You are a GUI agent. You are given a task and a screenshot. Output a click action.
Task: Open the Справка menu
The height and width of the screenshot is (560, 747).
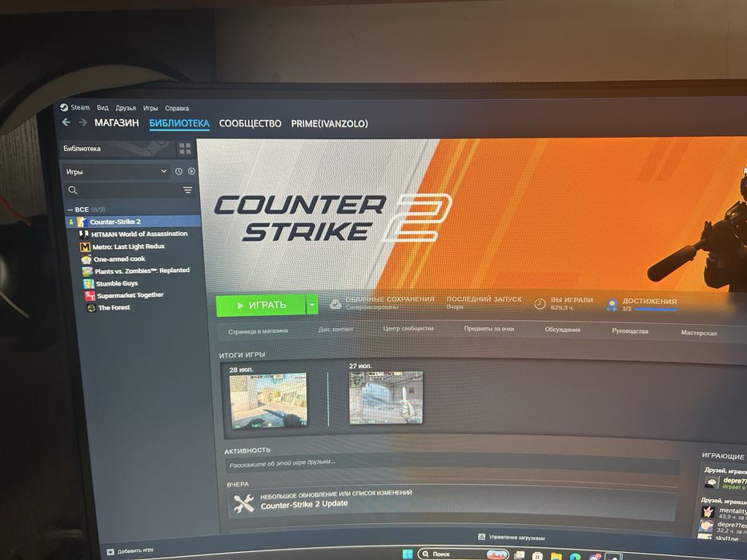click(x=177, y=108)
